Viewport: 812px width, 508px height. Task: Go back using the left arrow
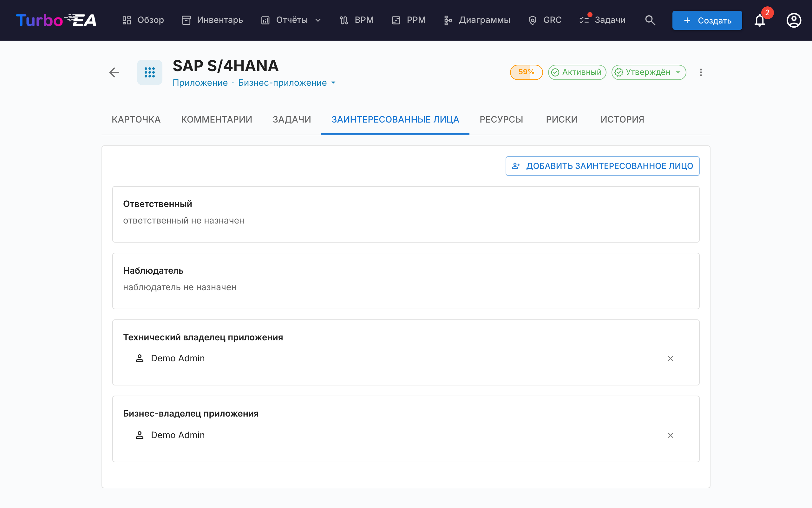(114, 72)
